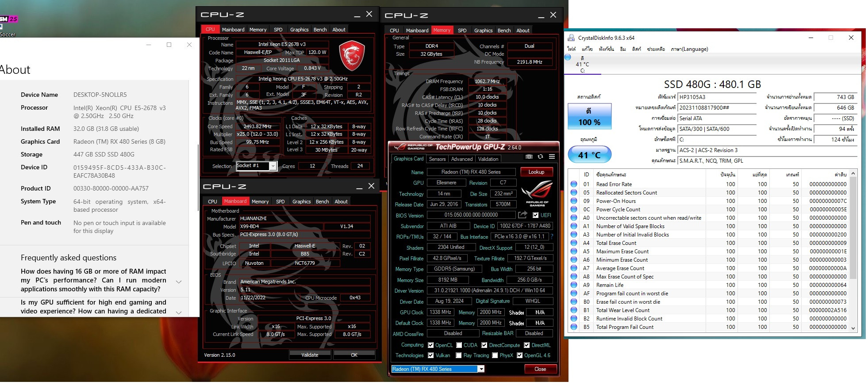
Task: Click the ชื่อคุณลักษณะ column header
Action: [x=611, y=175]
